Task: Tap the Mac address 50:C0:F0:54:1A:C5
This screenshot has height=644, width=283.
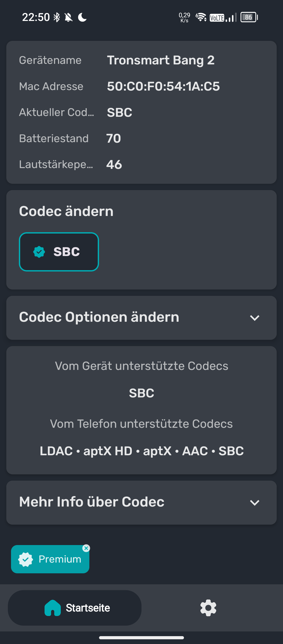Action: click(163, 86)
